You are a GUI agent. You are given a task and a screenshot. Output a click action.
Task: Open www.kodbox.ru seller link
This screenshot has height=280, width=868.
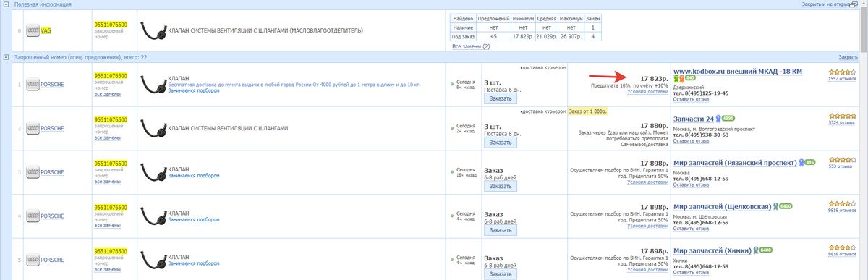pyautogui.click(x=737, y=71)
